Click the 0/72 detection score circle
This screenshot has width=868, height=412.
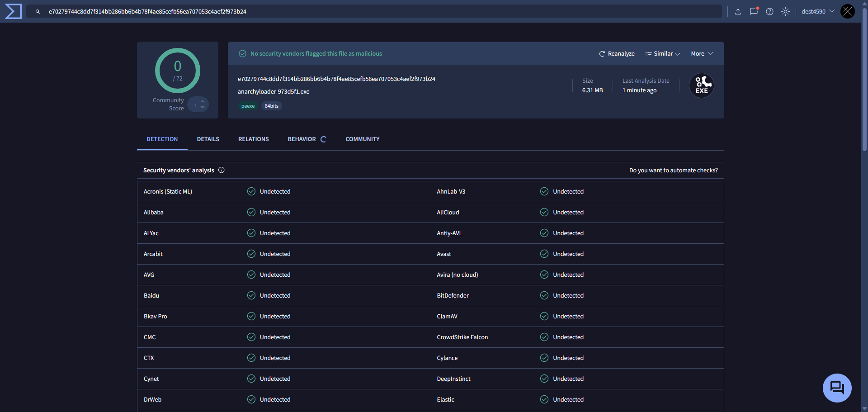pos(178,71)
